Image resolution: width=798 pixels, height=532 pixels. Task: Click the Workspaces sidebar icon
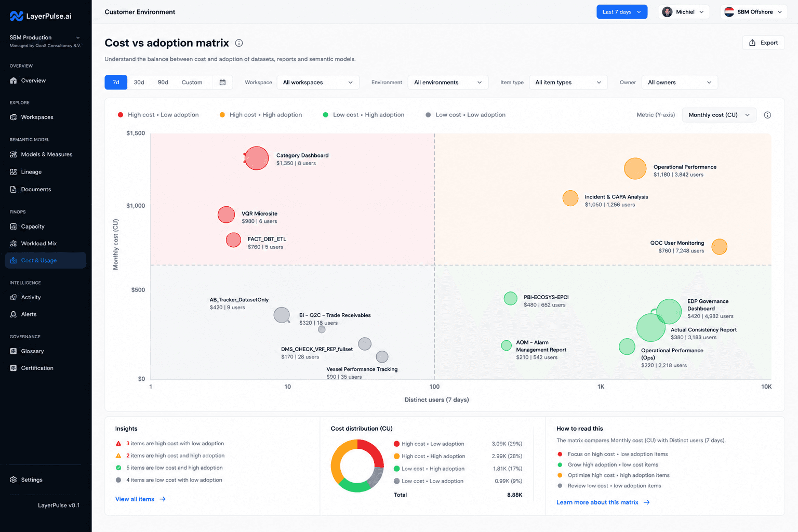pyautogui.click(x=14, y=117)
